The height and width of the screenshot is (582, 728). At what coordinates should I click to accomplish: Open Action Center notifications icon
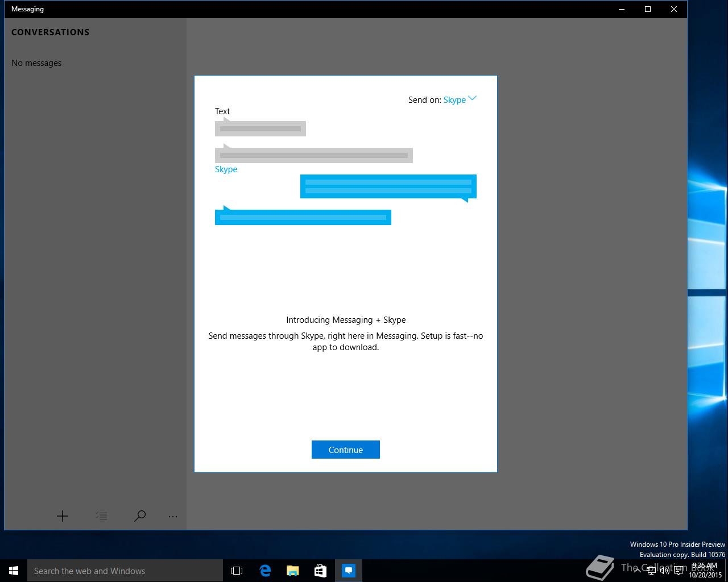tap(679, 571)
